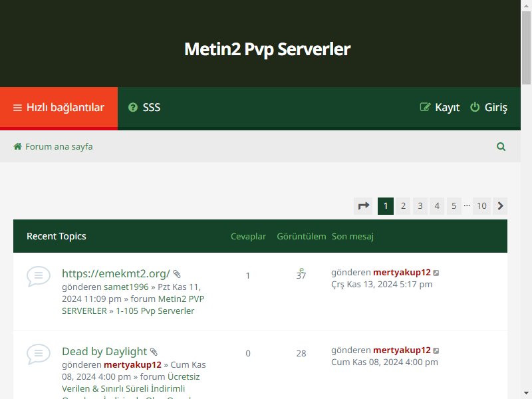Select page 1 in pagination
Screen dimensions: 532x399
(386, 206)
